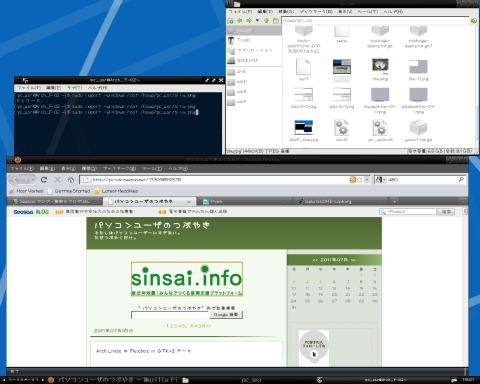Open a new Firefox tab with plus
This screenshot has width=480, height=384.
coord(394,201)
